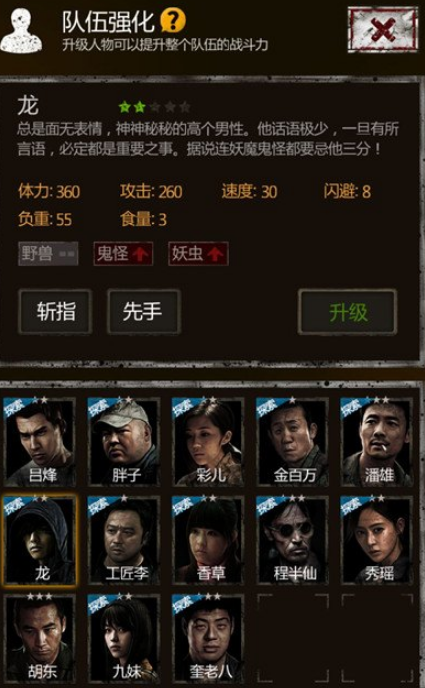The height and width of the screenshot is (688, 425).
Task: Choose the 香草 character portrait
Action: (208, 540)
